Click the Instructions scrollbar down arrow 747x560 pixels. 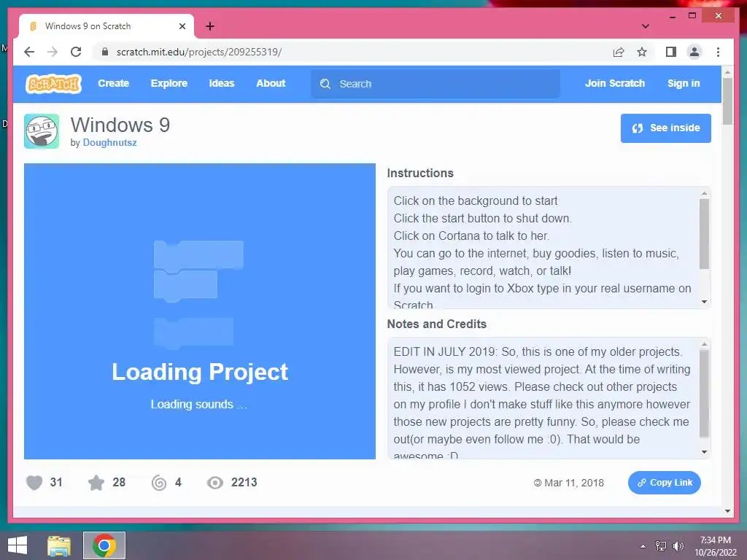704,302
